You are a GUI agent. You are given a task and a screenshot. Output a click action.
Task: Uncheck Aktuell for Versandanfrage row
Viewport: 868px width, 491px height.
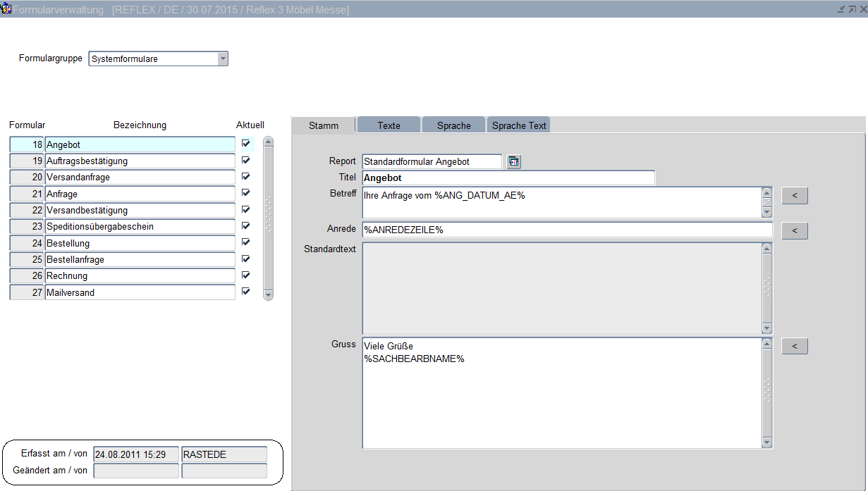point(245,176)
